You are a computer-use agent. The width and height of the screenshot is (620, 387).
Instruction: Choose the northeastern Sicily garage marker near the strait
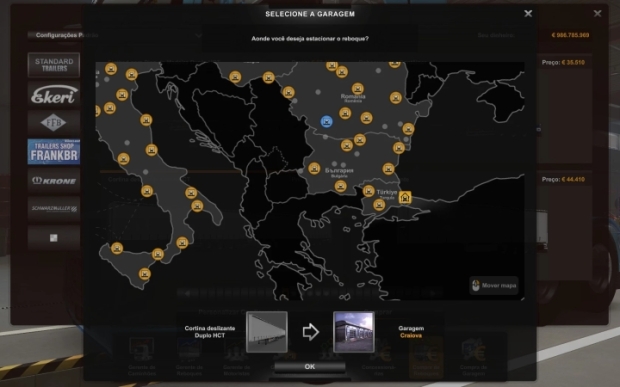click(158, 254)
